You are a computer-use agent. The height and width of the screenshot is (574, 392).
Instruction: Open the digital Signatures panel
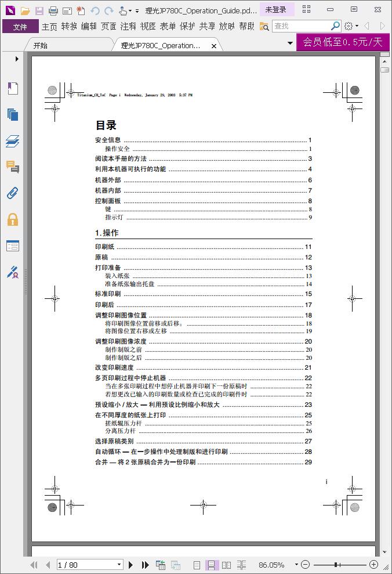(x=13, y=272)
